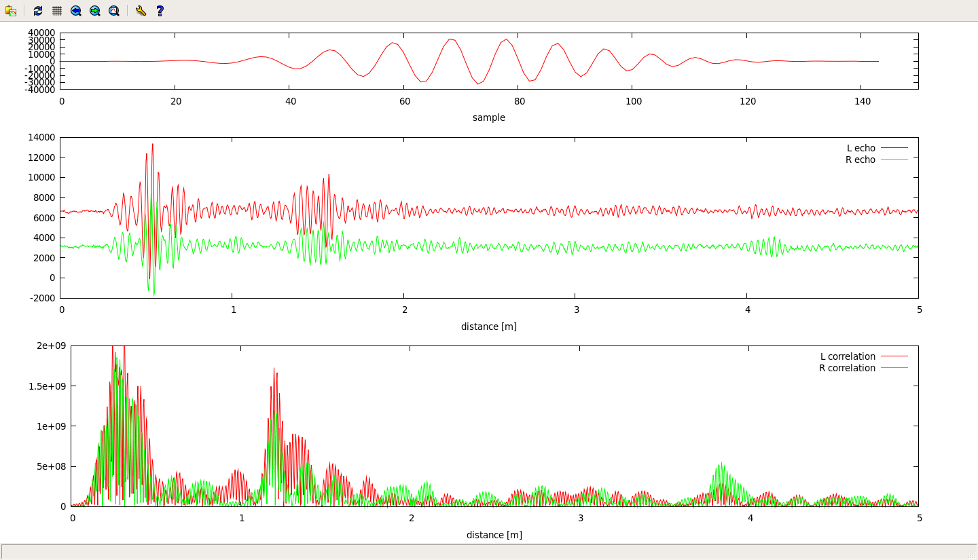The width and height of the screenshot is (978, 560).
Task: Click the empty status bar at the bottom
Action: (x=475, y=551)
